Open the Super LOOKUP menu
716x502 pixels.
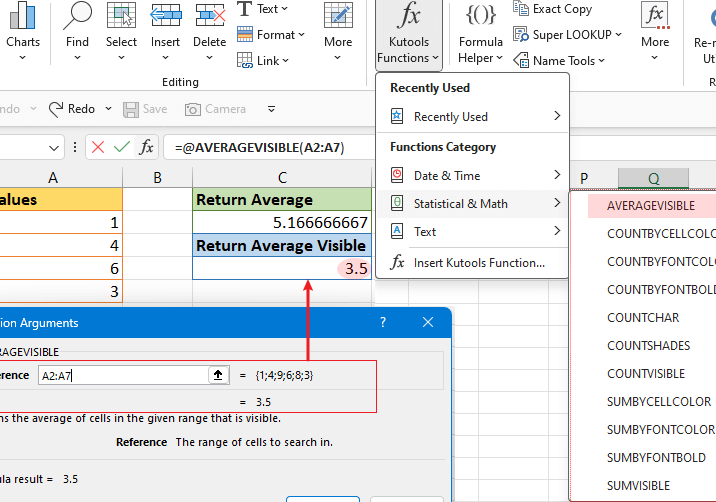pyautogui.click(x=568, y=35)
